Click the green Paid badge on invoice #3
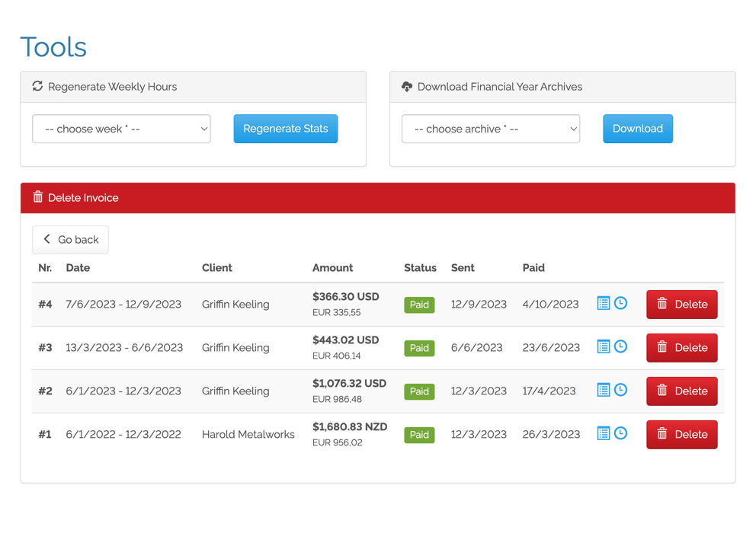The height and width of the screenshot is (533, 756). click(419, 348)
